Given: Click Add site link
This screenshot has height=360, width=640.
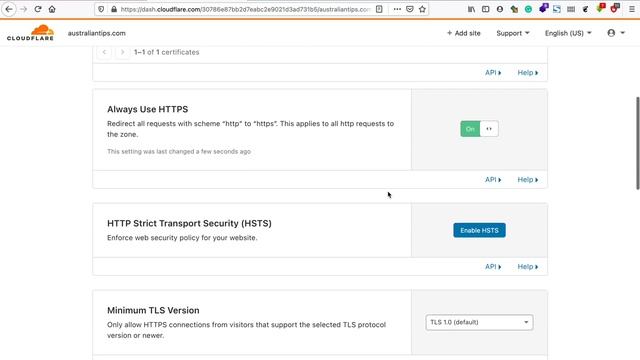Looking at the screenshot, I should coord(464,33).
